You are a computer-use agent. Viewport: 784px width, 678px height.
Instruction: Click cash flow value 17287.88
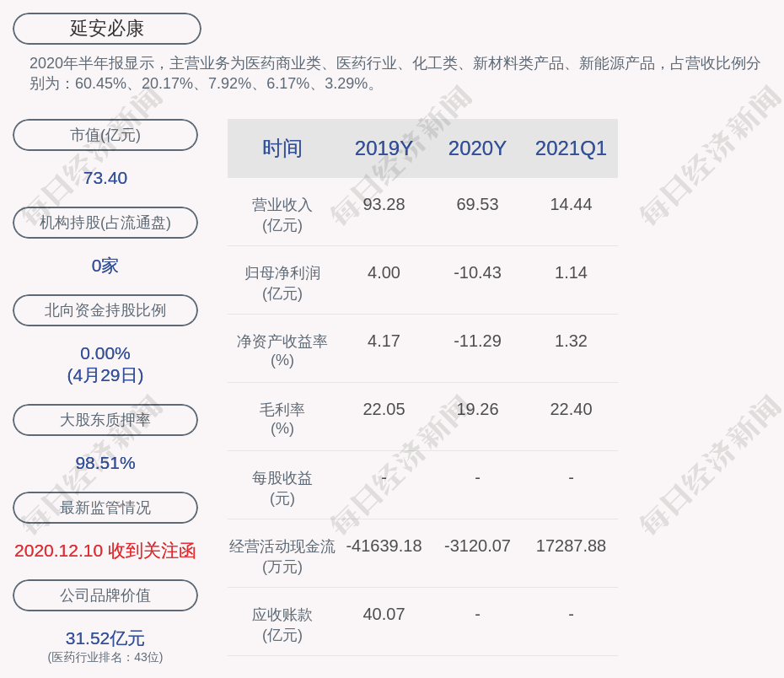(x=571, y=546)
